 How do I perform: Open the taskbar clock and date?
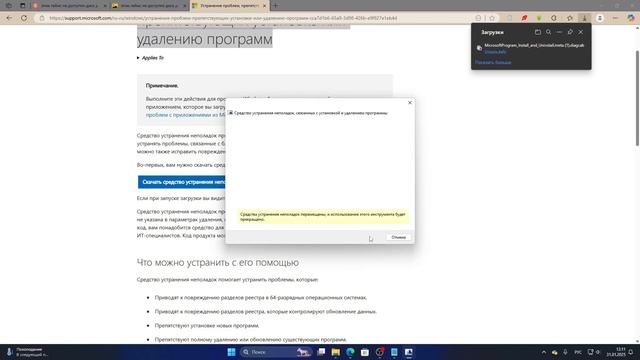(616, 352)
